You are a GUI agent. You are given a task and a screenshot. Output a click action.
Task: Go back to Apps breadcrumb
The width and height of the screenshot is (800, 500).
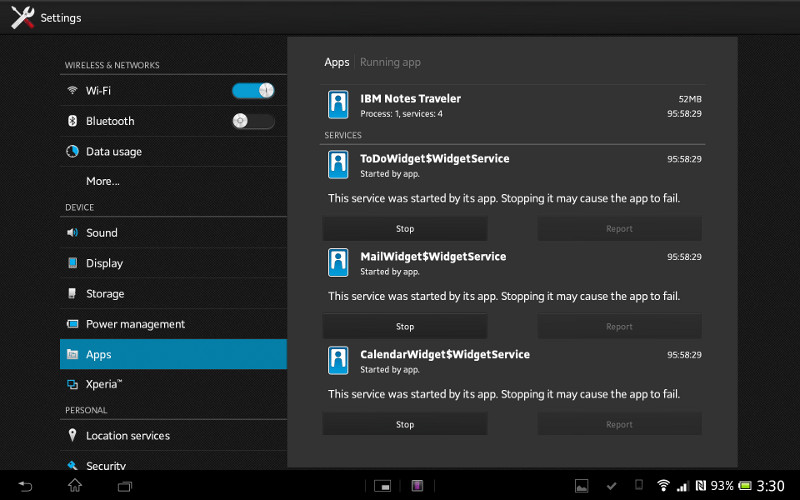337,62
